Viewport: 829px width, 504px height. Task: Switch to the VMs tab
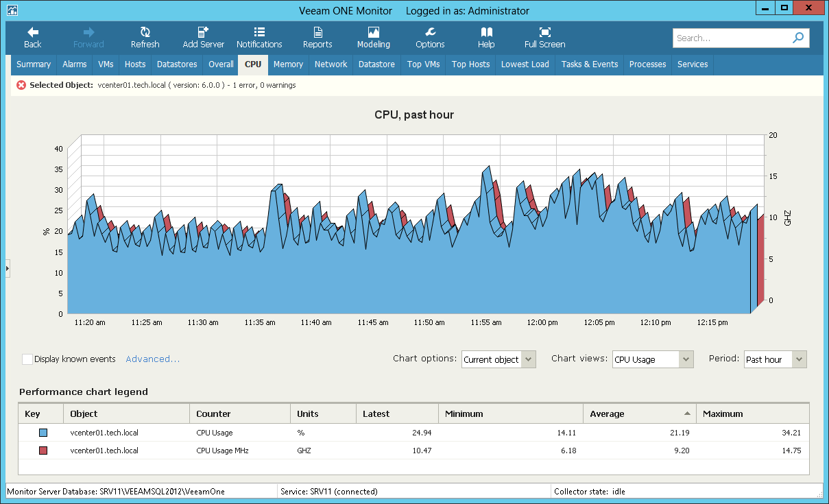click(x=106, y=64)
